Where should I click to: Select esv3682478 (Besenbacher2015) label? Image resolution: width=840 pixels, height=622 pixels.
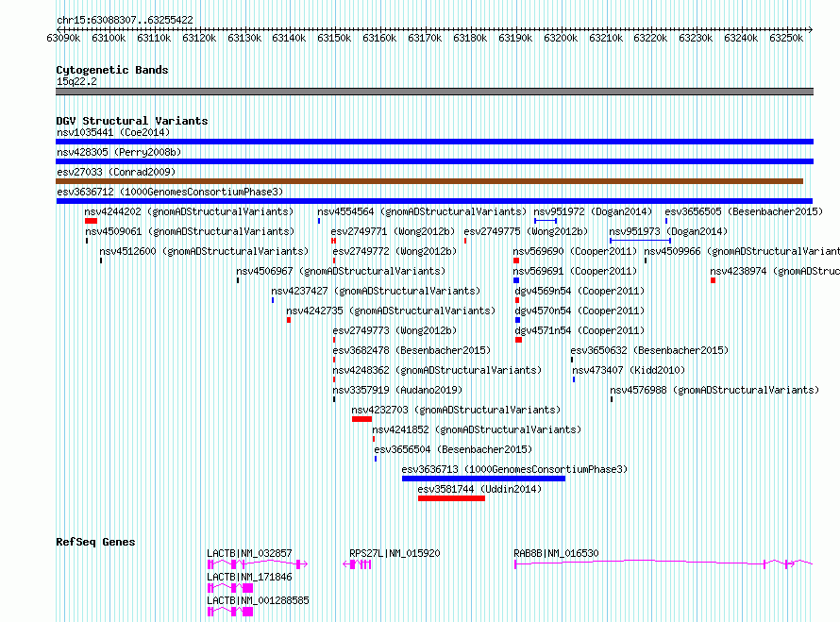coord(412,350)
